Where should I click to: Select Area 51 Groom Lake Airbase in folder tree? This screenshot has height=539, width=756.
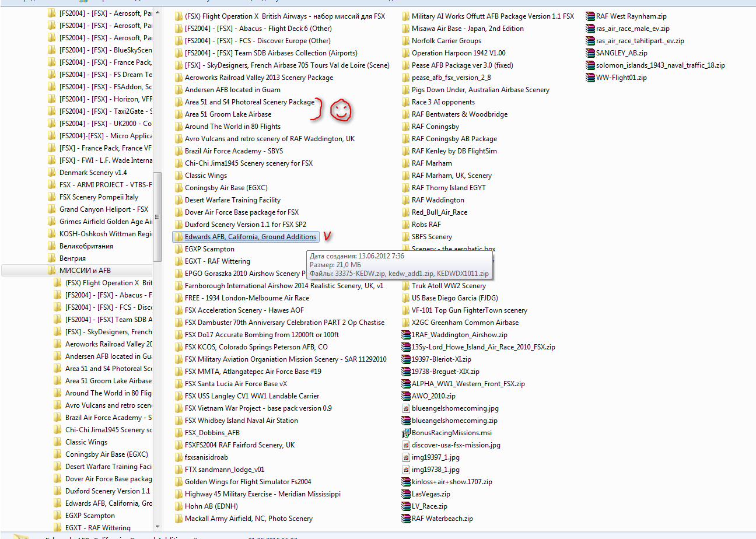click(108, 381)
